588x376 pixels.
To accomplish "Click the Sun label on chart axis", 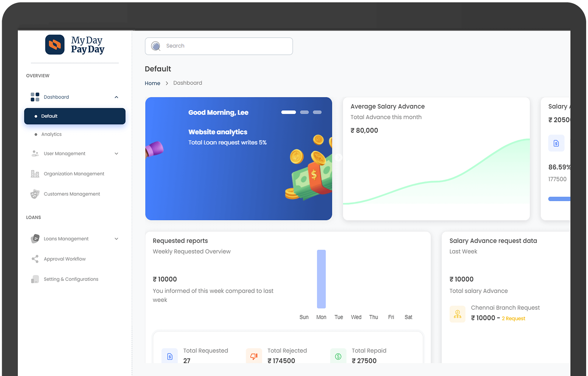I will (x=304, y=317).
